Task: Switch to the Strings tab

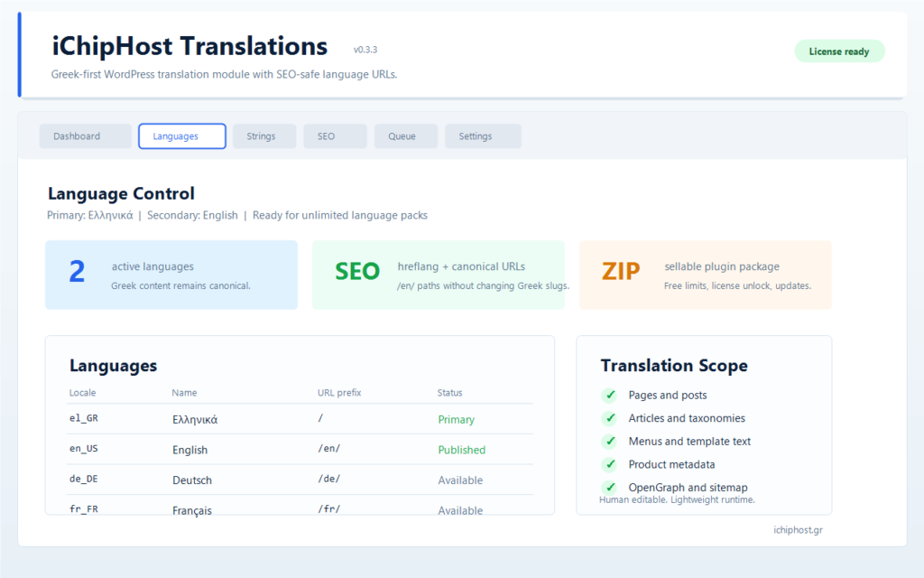Action: pyautogui.click(x=264, y=136)
